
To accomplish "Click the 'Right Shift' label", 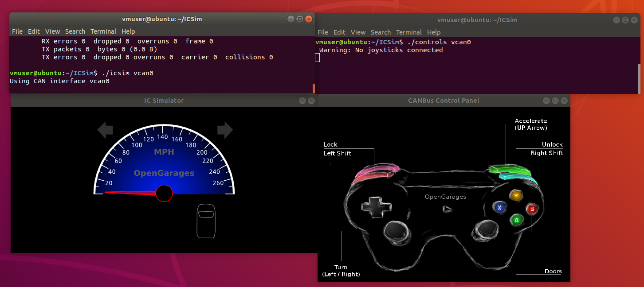I will tap(547, 153).
